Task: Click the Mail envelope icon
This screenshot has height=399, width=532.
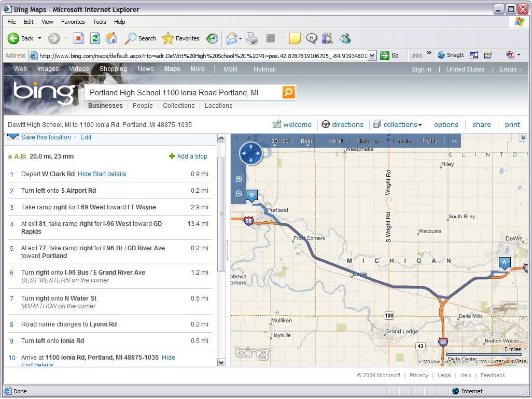Action: click(x=231, y=38)
